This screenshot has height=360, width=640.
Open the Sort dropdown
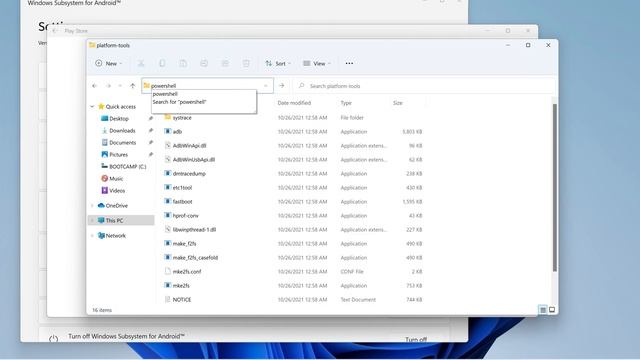(x=278, y=63)
